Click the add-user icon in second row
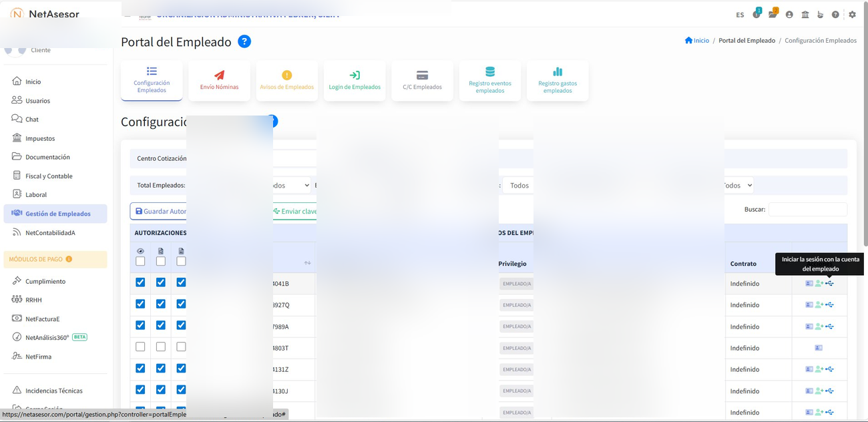 coord(819,305)
